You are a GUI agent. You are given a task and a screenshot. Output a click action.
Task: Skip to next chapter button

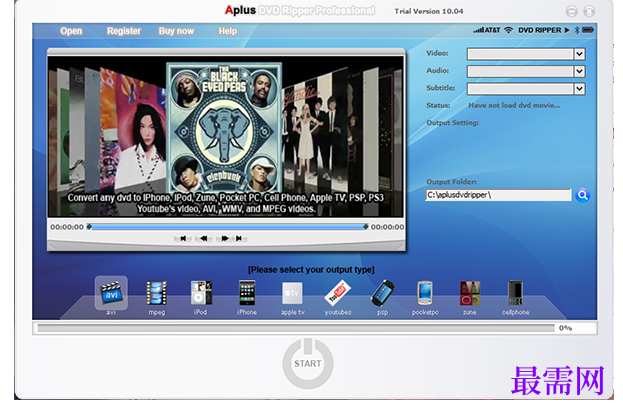click(x=239, y=238)
